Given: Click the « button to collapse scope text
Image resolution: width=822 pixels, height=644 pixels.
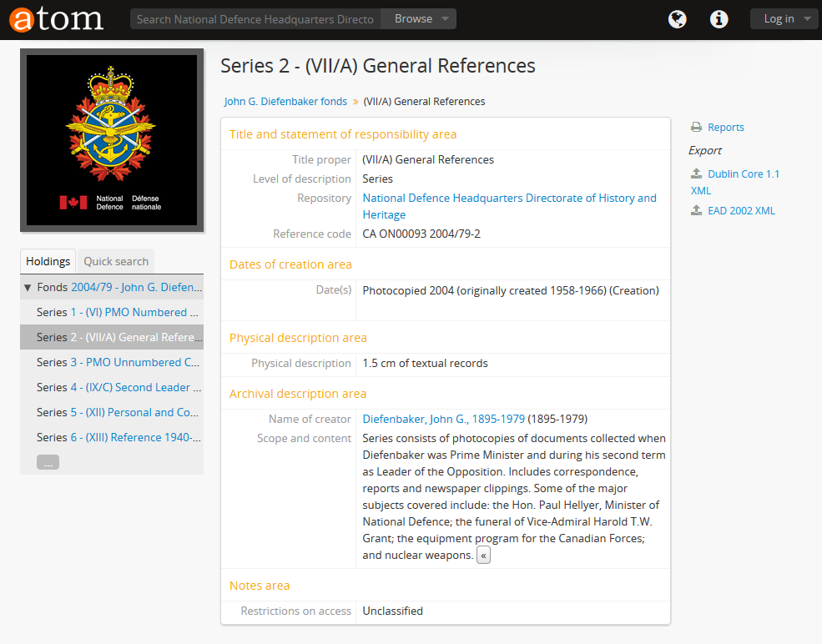Looking at the screenshot, I should 483,555.
